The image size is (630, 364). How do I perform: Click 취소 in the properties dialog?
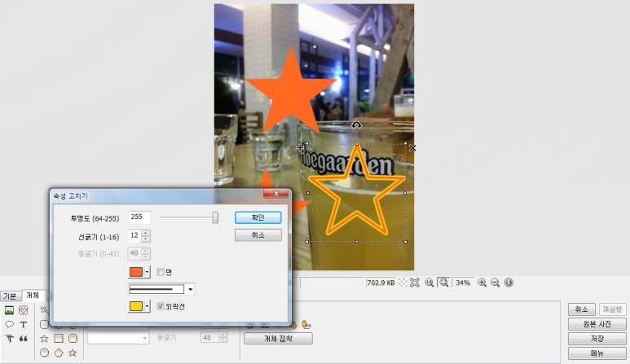coord(258,235)
